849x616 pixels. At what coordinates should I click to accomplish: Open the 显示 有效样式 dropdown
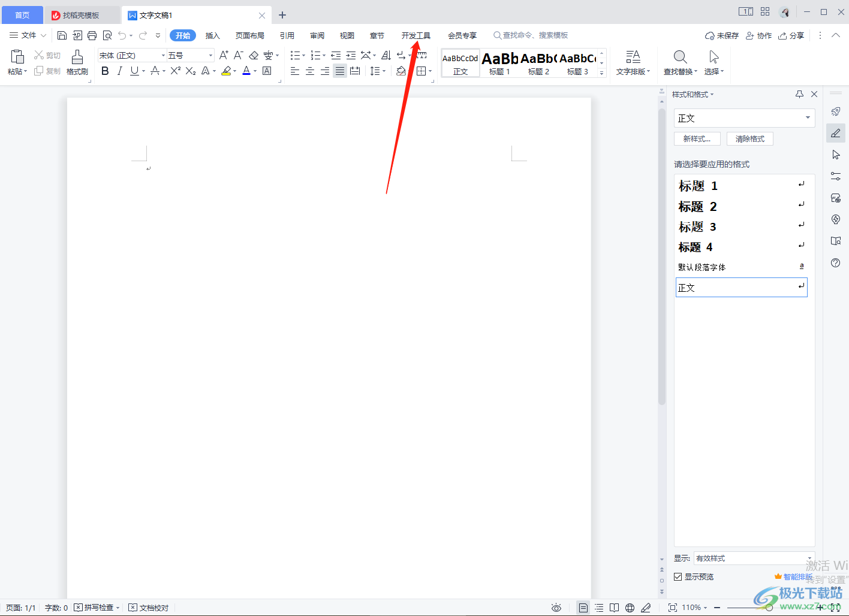point(754,558)
